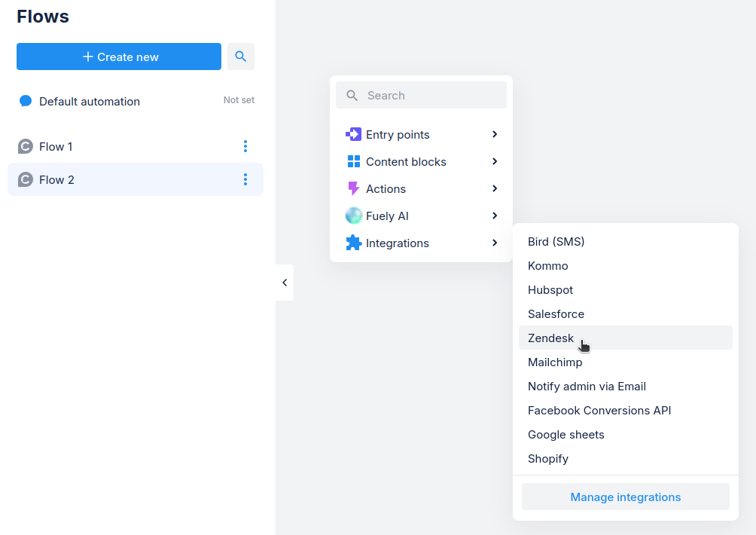This screenshot has width=756, height=535.
Task: Open the three-dot menu for Flow 1
Action: click(x=245, y=146)
